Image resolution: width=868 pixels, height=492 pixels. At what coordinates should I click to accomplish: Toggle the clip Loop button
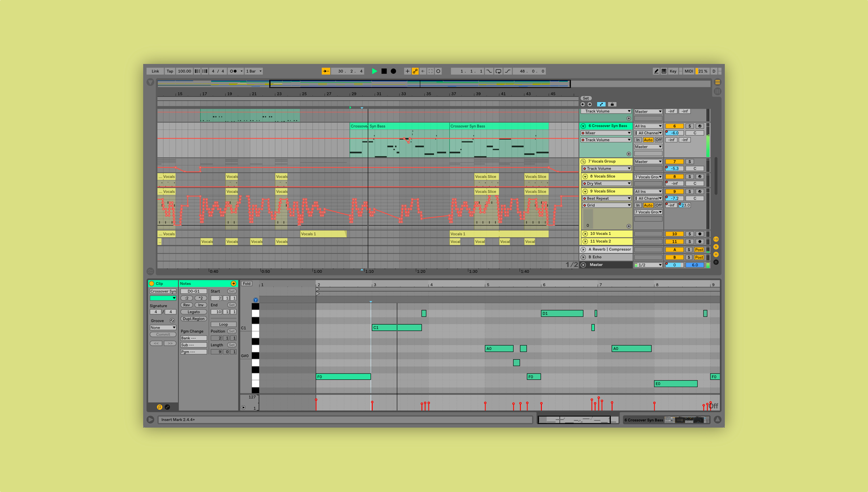pos(223,324)
